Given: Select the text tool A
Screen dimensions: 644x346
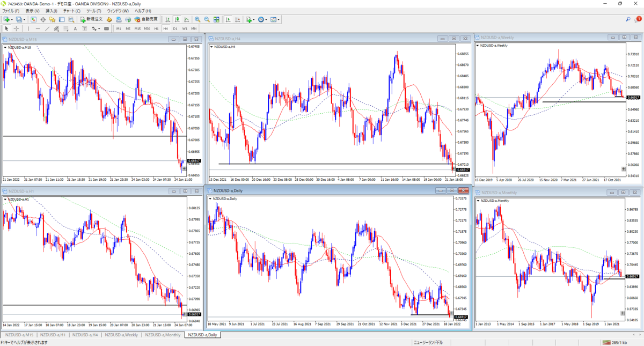Looking at the screenshot, I should [x=75, y=28].
